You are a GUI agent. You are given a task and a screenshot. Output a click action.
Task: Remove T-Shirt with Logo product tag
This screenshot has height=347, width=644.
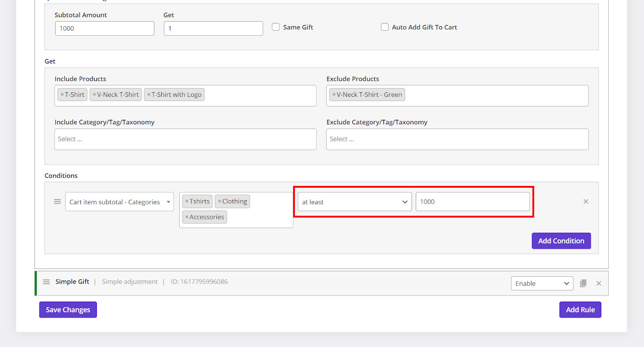148,95
